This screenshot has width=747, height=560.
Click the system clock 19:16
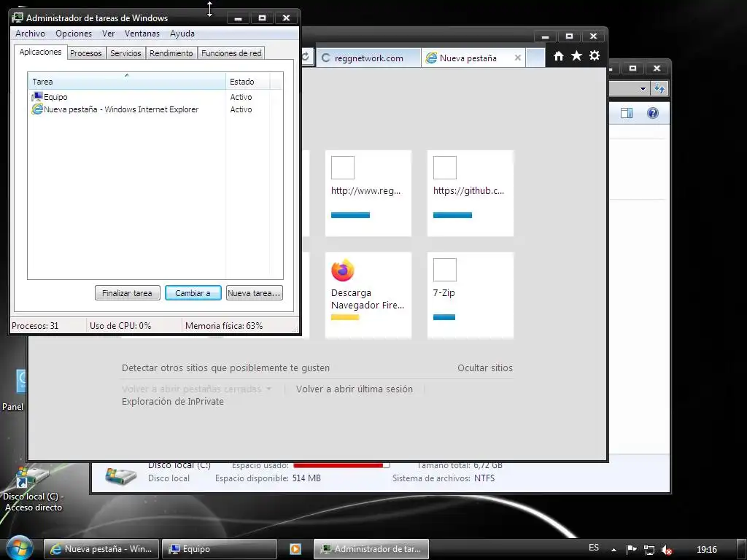pos(706,550)
